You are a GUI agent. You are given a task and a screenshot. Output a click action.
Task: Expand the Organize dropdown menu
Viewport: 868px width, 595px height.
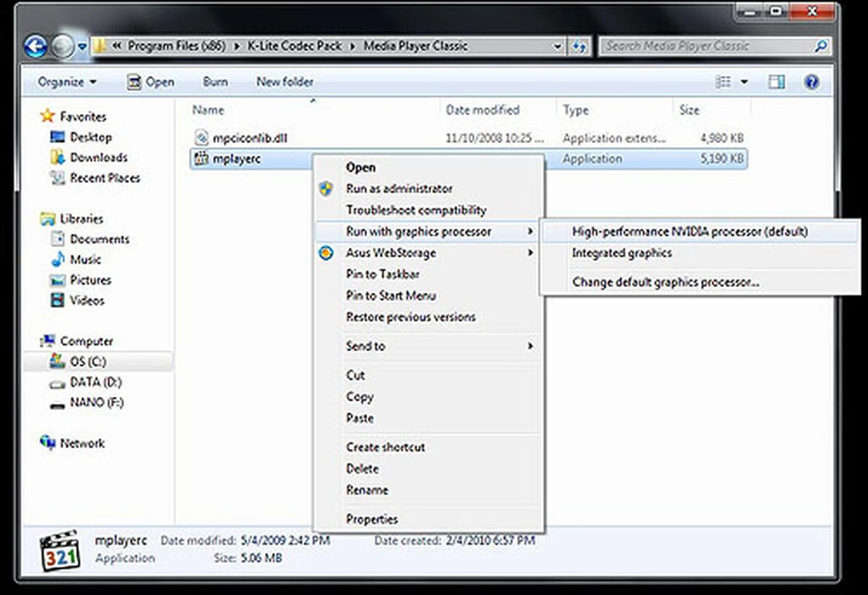(67, 82)
